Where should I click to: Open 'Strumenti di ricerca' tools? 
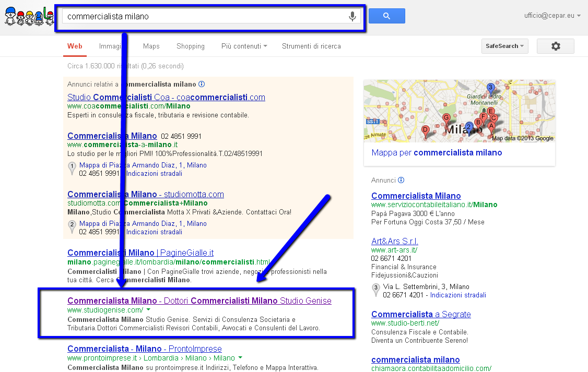311,46
